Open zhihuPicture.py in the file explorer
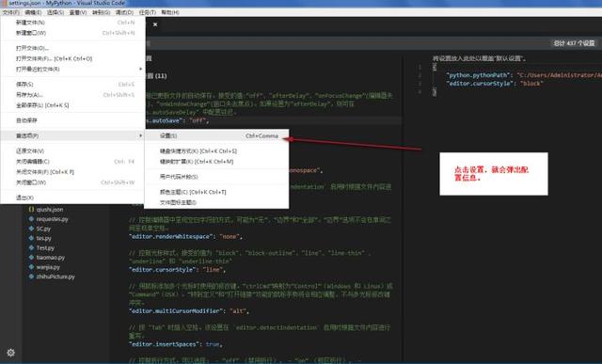Screen dimensions: 602x364 (x=55, y=277)
